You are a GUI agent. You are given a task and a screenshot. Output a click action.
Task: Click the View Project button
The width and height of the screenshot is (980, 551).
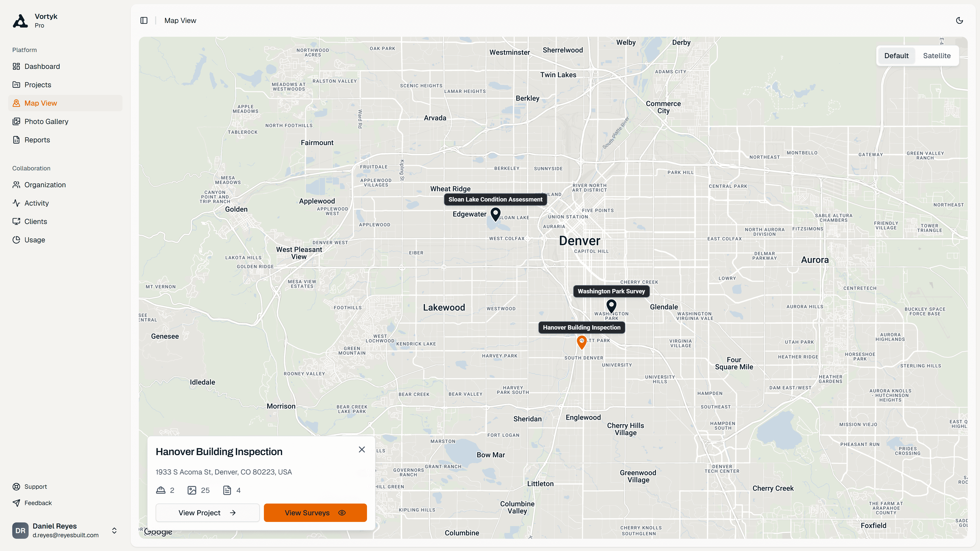point(208,513)
